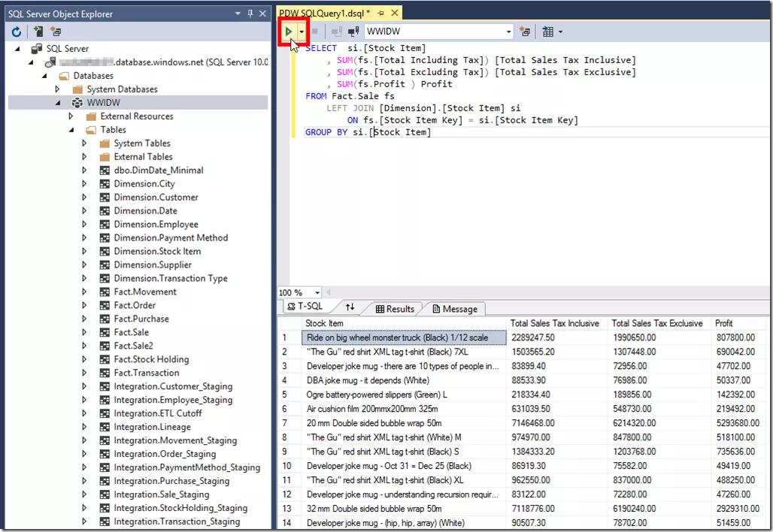
Task: Open Object Explorer window position dropdown arrow
Action: tap(238, 14)
